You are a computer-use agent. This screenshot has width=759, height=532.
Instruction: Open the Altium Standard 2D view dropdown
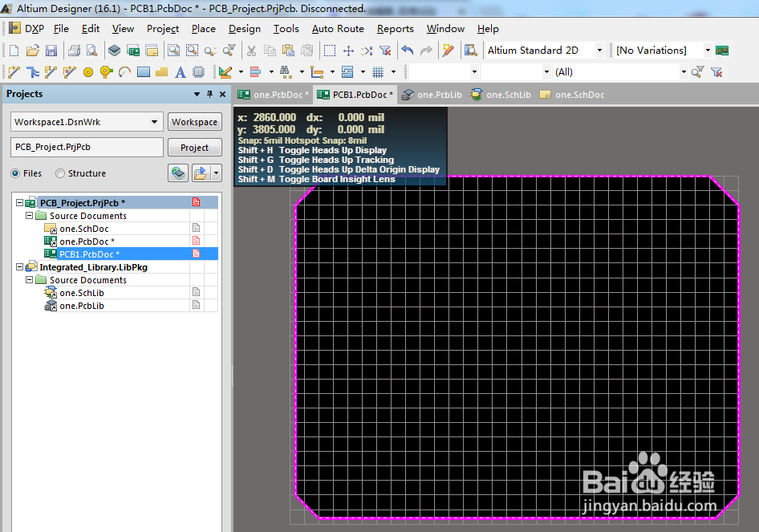point(599,51)
